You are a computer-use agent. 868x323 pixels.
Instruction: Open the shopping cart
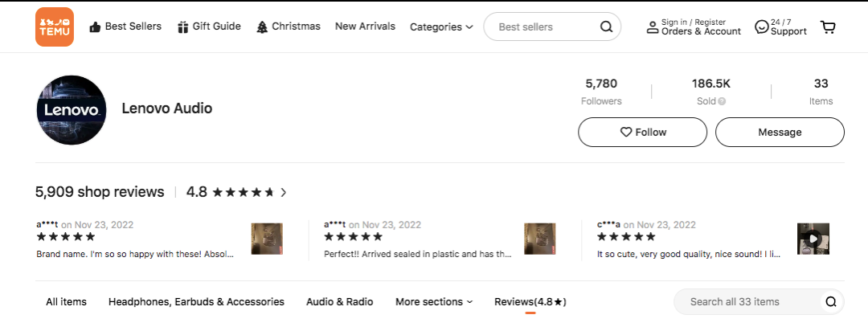tap(828, 27)
